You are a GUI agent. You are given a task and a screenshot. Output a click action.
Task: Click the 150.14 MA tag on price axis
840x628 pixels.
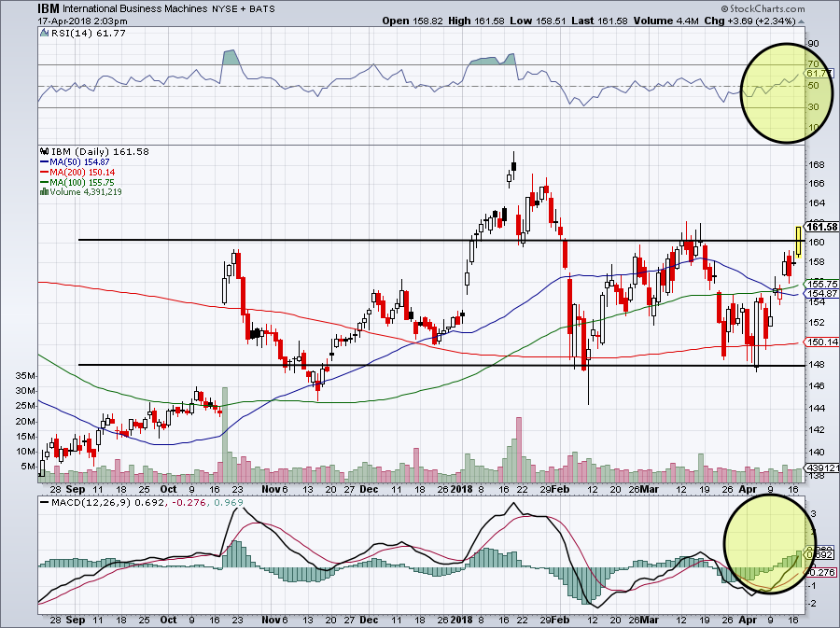[822, 342]
